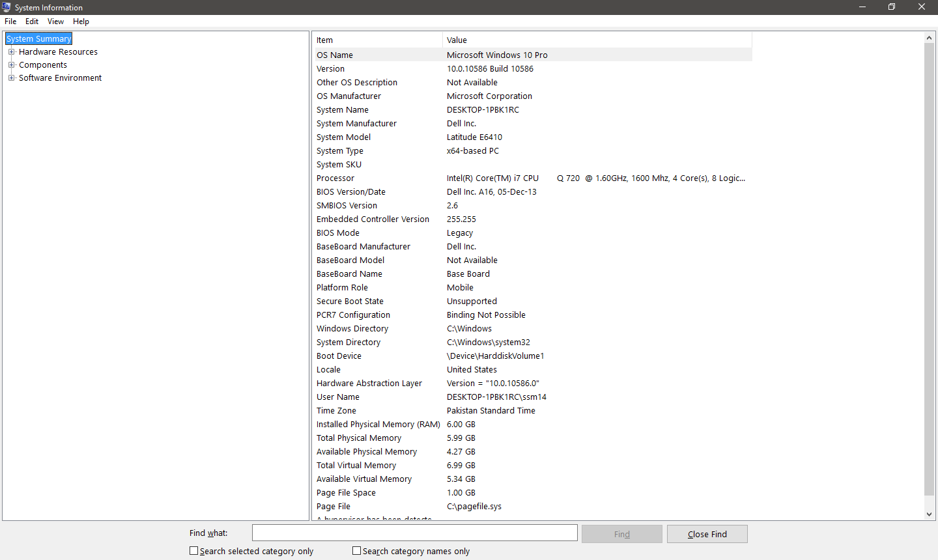This screenshot has height=560, width=938.
Task: Click the vertical scrollbar thumb
Action: tap(930, 269)
